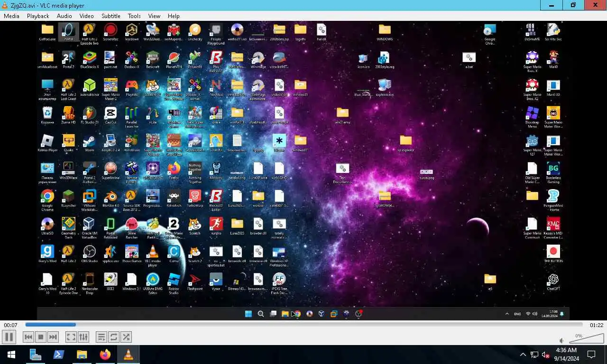Launch PowerShell from the taskbar
Viewport: 607px width, 364px height.
coord(59,355)
